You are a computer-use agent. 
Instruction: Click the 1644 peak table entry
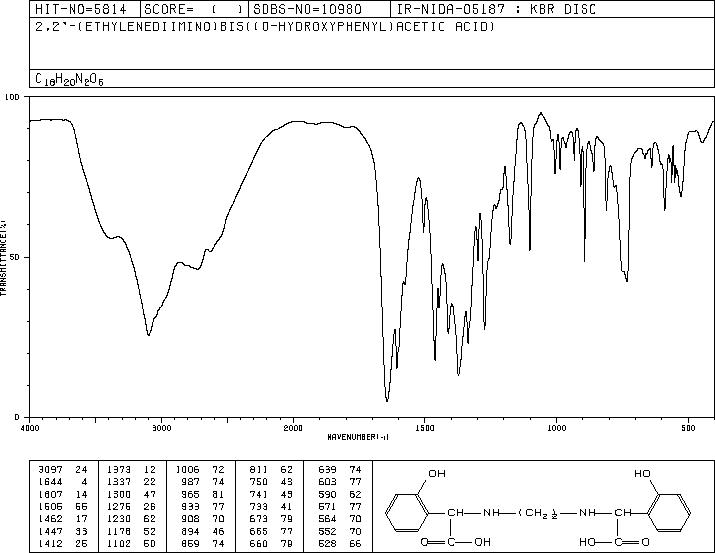[62, 482]
